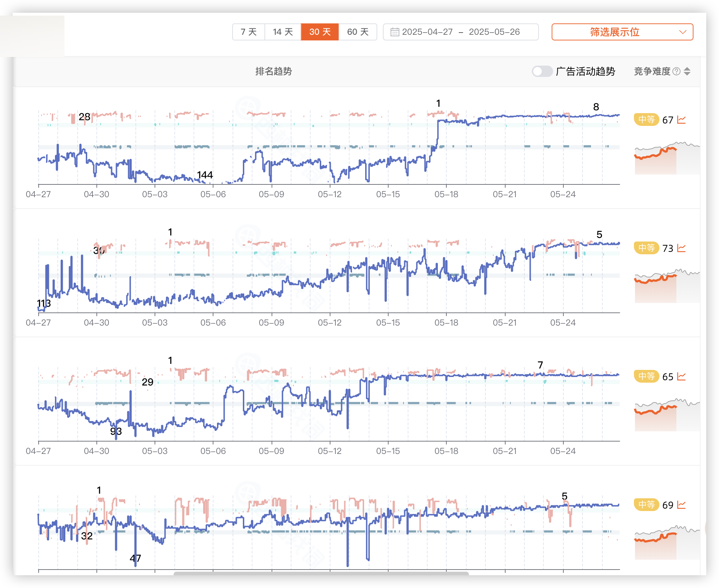This screenshot has height=588, width=719.
Task: Click the 2025-05-26 end date field
Action: pyautogui.click(x=494, y=32)
